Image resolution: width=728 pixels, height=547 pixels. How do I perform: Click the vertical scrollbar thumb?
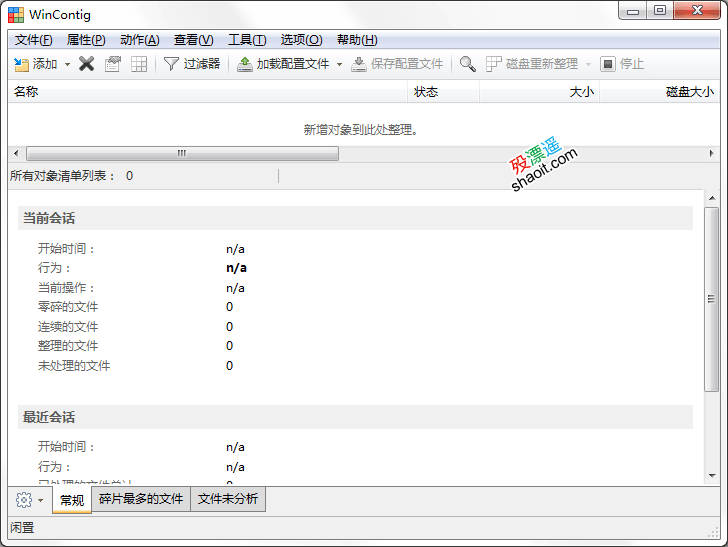(x=712, y=300)
